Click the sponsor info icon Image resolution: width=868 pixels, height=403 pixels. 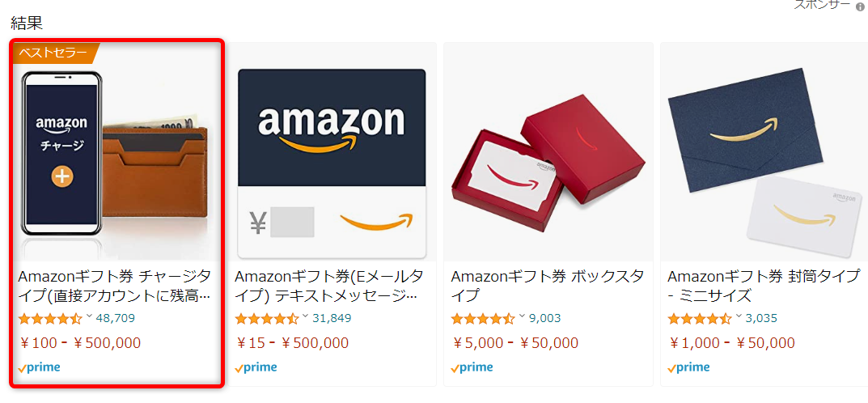point(860,6)
